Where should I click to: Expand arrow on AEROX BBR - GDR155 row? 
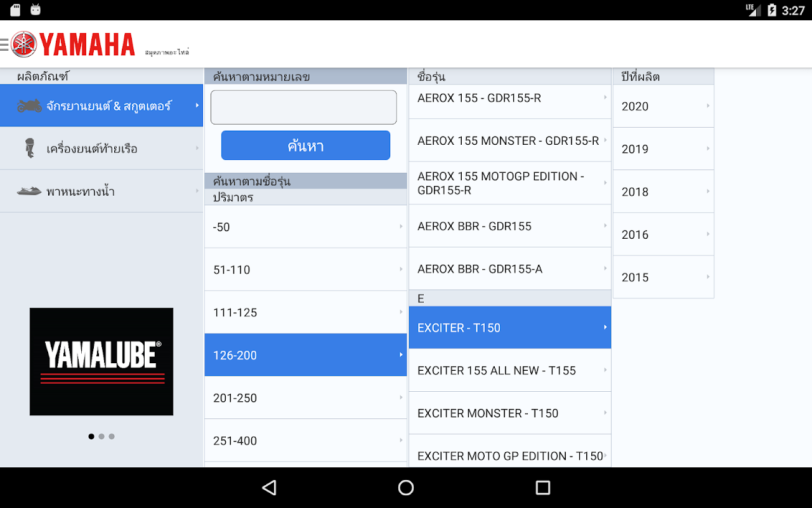point(605,225)
